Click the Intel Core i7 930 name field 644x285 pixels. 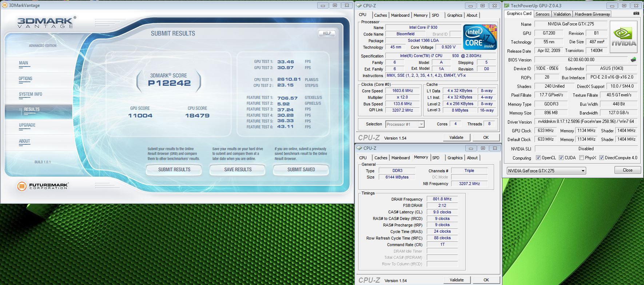coord(423,27)
